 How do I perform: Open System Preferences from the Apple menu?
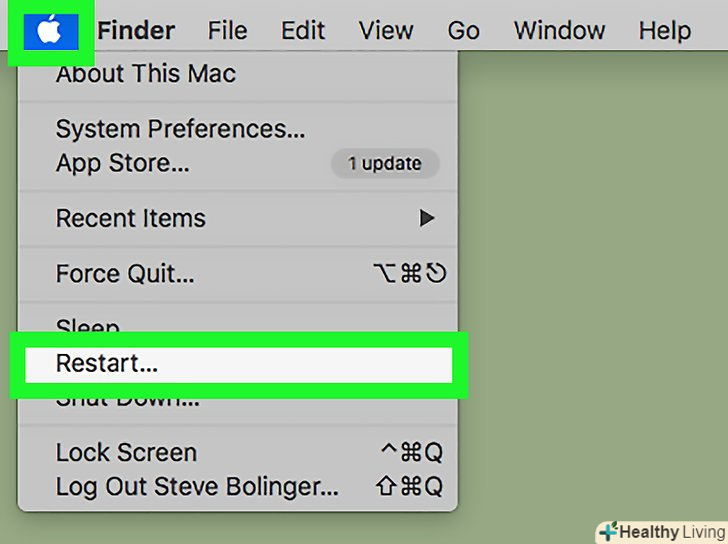pos(180,129)
